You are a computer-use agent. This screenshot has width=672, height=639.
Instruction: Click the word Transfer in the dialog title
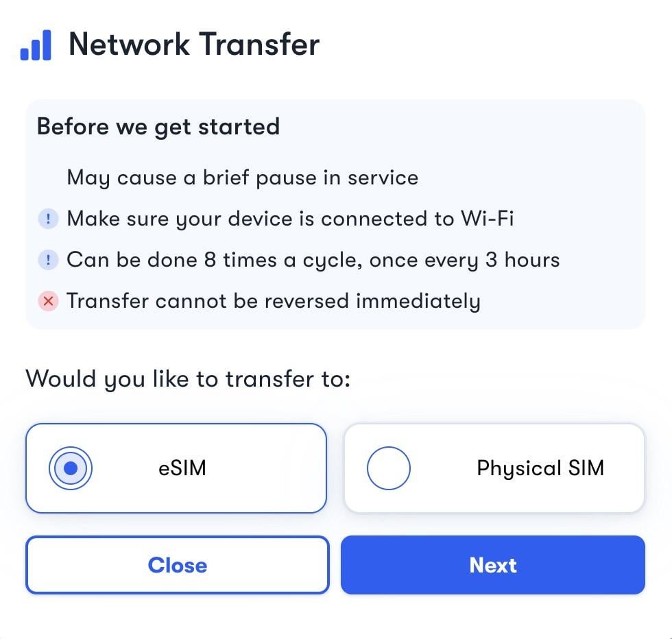pos(259,44)
